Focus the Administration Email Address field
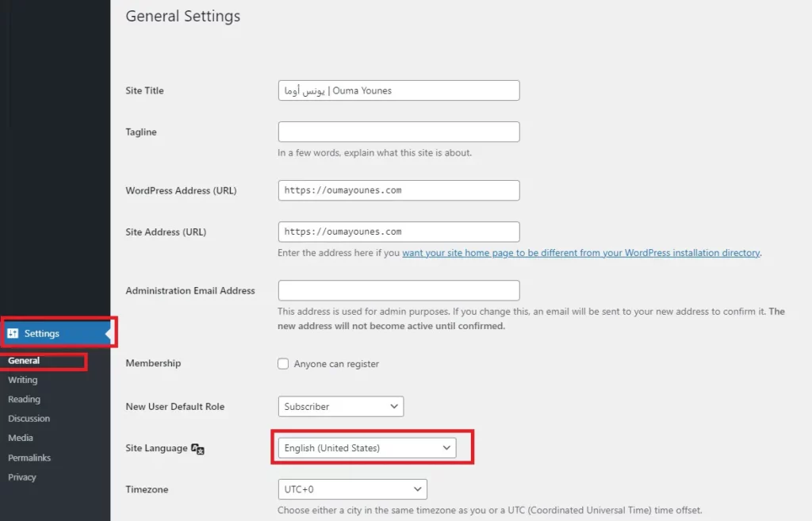812x521 pixels. pyautogui.click(x=399, y=290)
